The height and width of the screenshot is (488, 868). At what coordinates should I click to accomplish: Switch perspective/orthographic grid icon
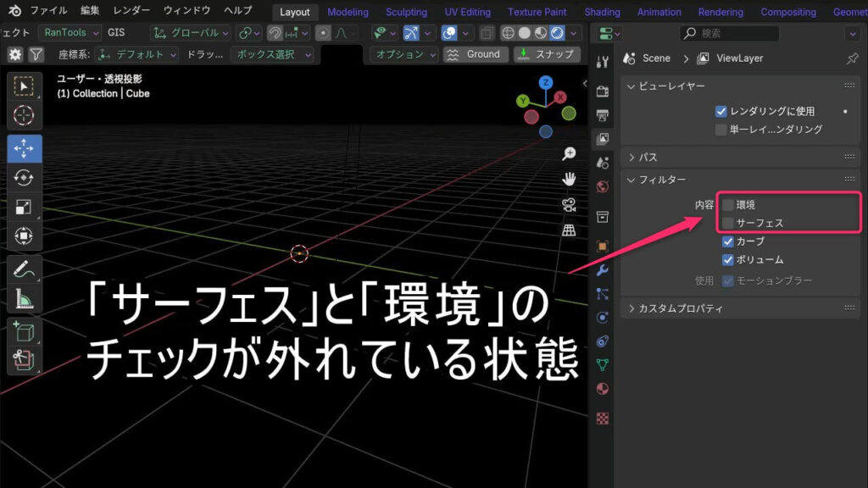(569, 230)
